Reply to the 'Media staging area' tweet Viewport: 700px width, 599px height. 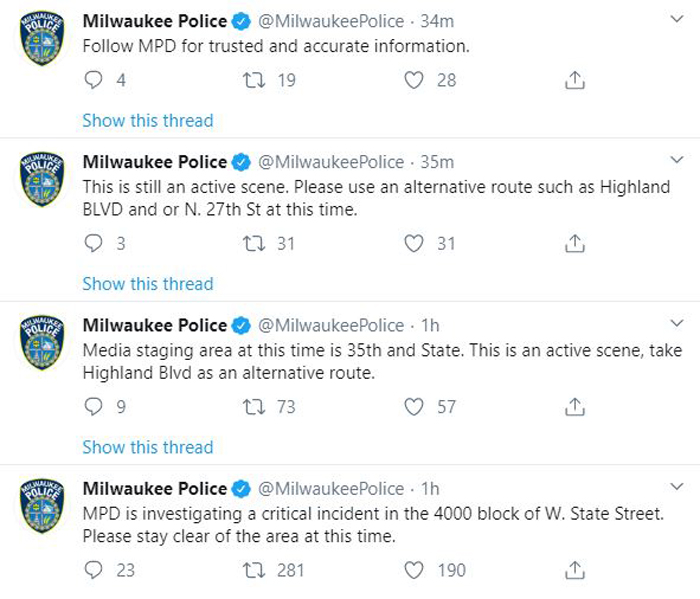[x=93, y=407]
